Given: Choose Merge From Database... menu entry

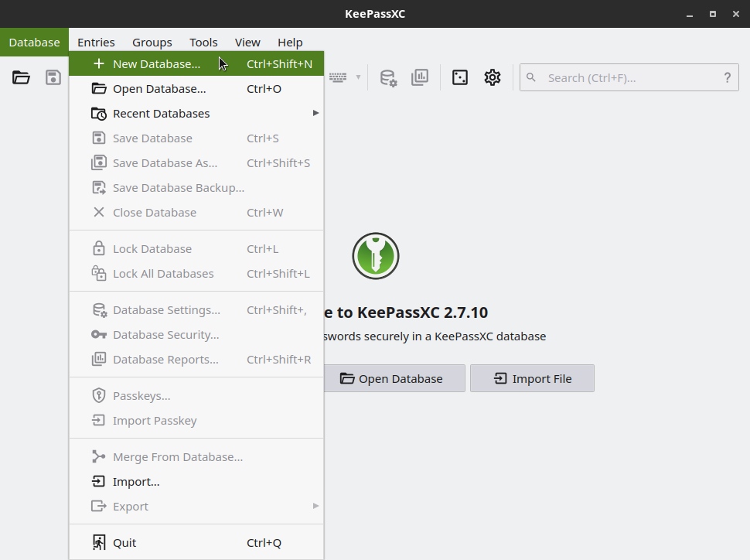Looking at the screenshot, I should (196, 457).
